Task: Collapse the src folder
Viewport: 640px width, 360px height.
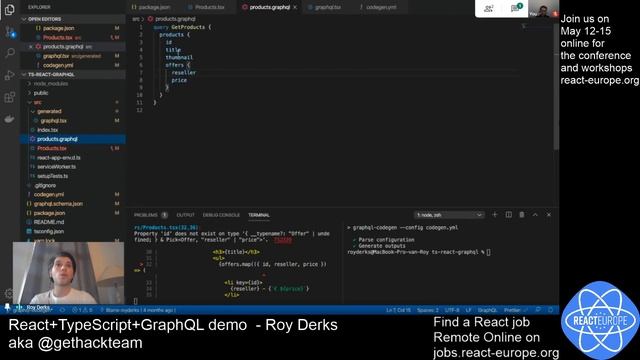Action: 37,102
